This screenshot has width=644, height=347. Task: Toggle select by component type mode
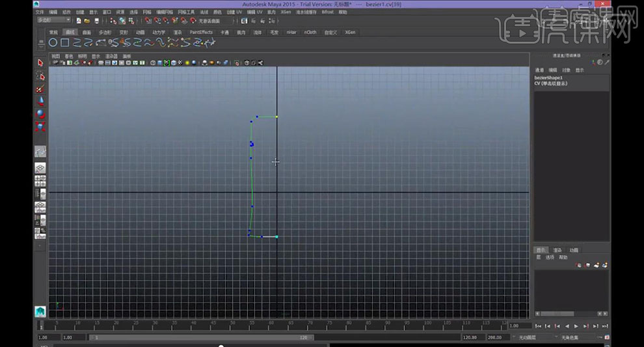[x=131, y=21]
